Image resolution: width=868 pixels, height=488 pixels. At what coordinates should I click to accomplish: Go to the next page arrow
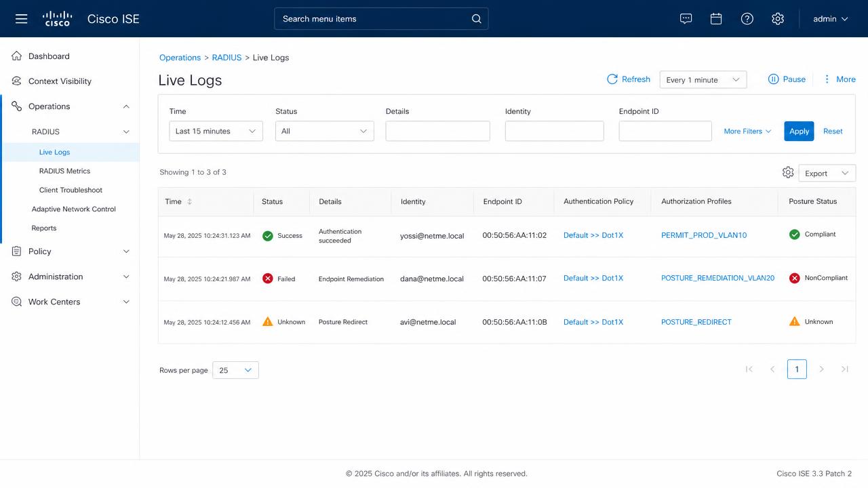821,369
